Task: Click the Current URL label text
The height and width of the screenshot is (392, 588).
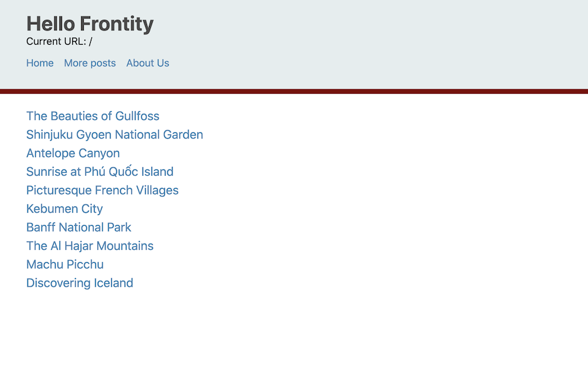Action: [56, 42]
